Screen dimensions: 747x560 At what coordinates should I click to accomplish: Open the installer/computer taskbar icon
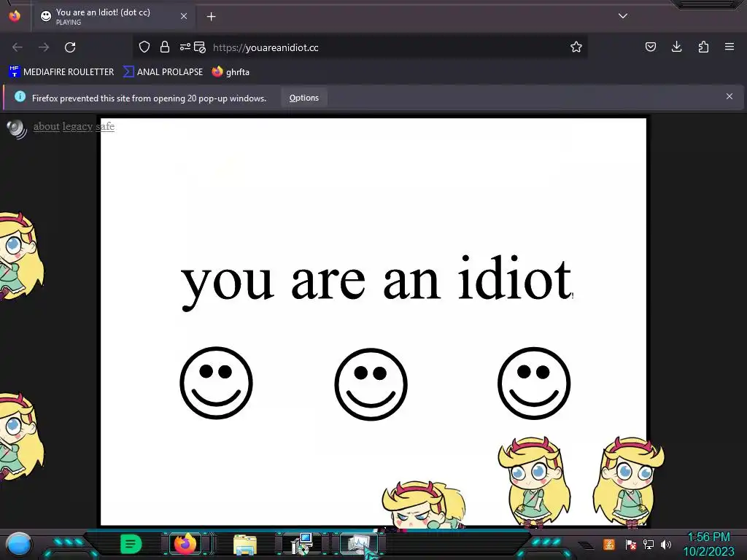point(301,544)
